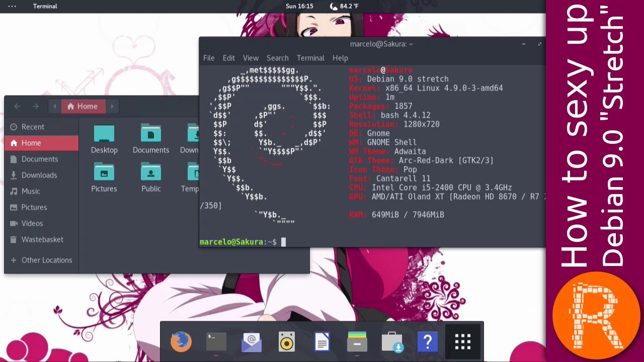Go forward in the Files window
The image size is (644, 362).
pos(35,106)
